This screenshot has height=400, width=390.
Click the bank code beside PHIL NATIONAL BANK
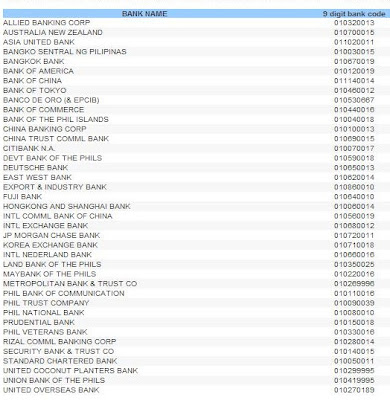click(354, 313)
